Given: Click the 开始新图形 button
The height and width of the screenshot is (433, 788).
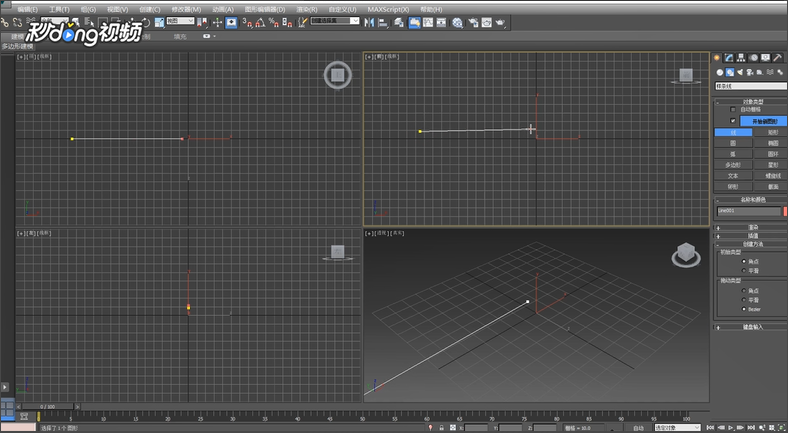Looking at the screenshot, I should click(763, 121).
